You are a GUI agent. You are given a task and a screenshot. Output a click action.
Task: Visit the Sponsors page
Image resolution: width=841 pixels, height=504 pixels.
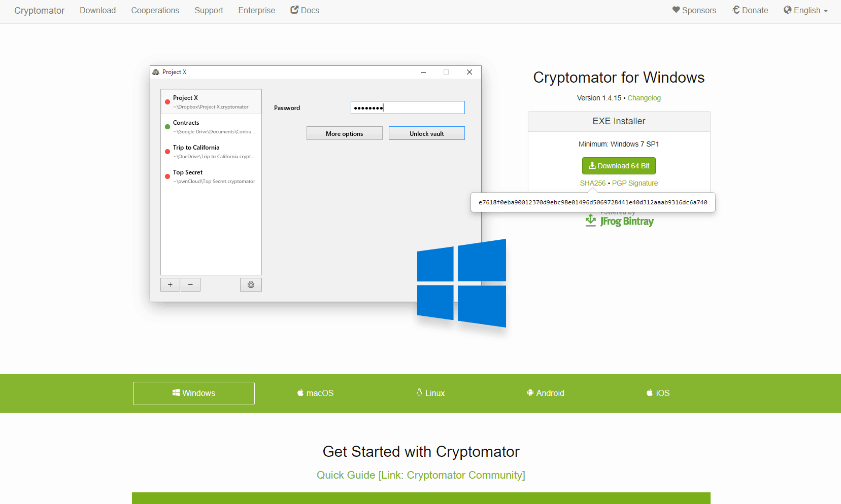(694, 10)
